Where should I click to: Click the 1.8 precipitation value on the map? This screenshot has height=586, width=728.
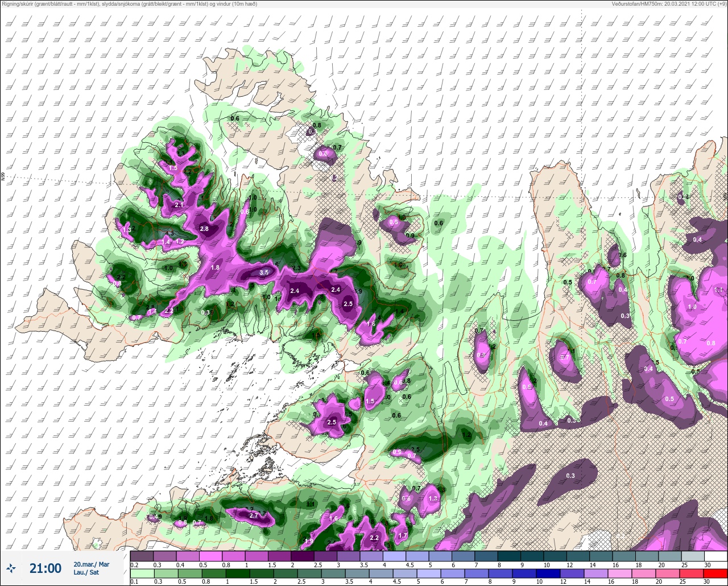pyautogui.click(x=215, y=267)
